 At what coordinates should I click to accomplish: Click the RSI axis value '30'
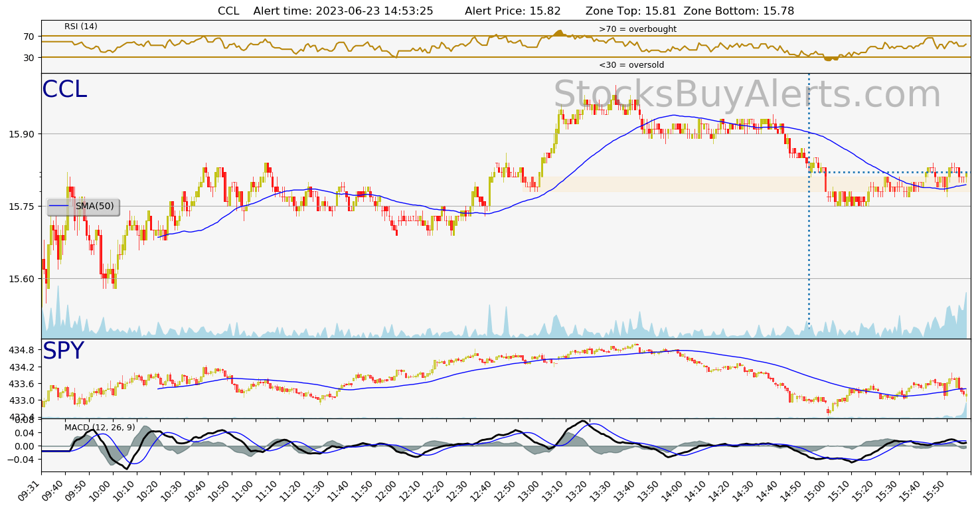pyautogui.click(x=29, y=57)
